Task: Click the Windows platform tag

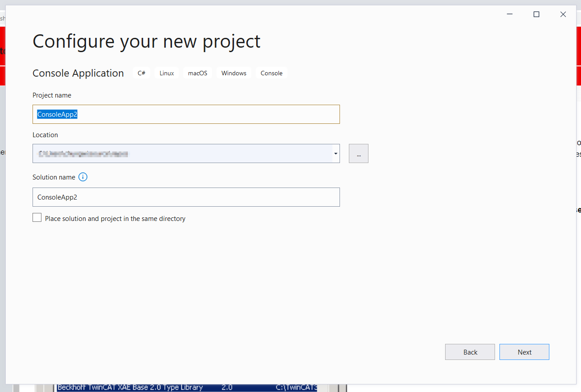Action: (x=233, y=73)
